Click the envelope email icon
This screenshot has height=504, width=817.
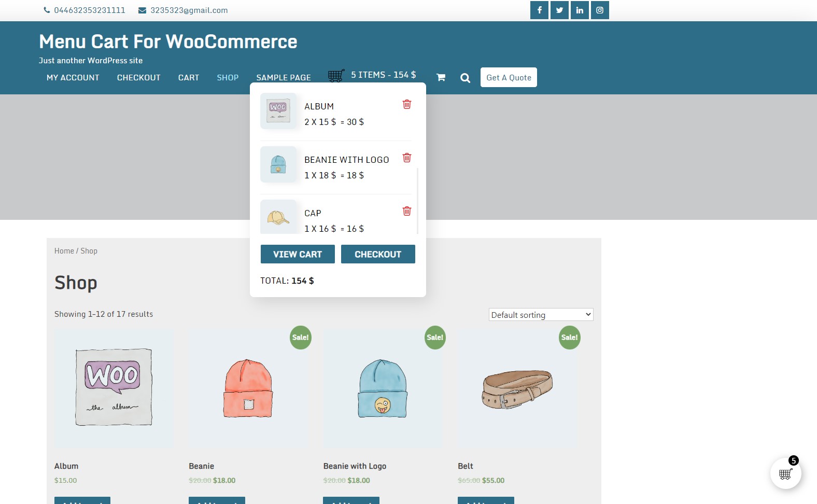point(142,10)
